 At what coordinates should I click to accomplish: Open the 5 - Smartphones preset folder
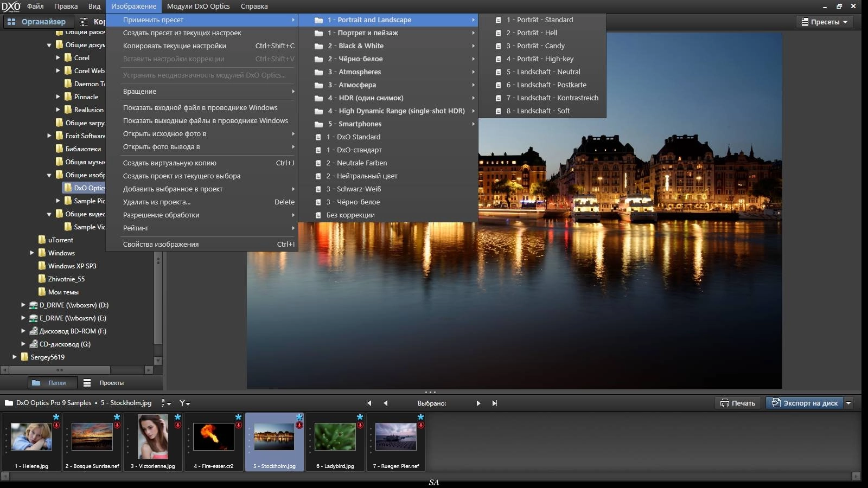point(388,124)
